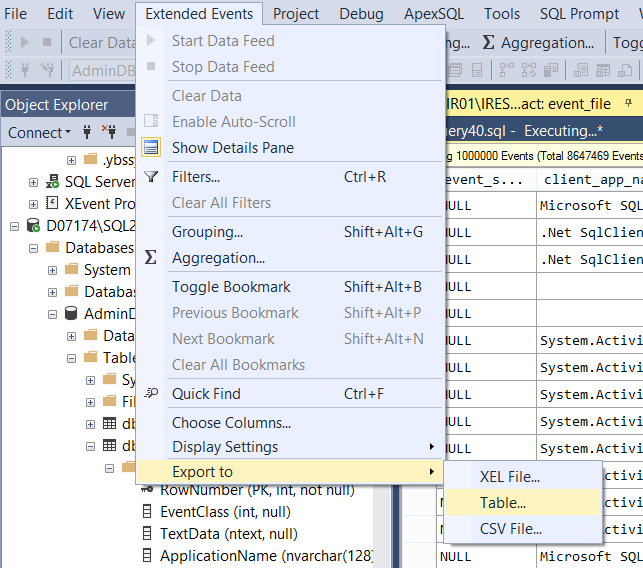Click the Show Details Pane icon
The image size is (643, 568).
click(151, 148)
